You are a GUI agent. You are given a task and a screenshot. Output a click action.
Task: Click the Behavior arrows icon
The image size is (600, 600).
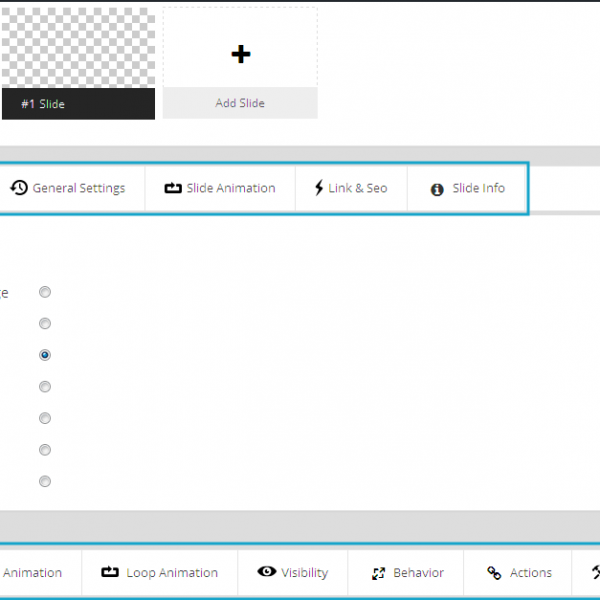coord(378,573)
